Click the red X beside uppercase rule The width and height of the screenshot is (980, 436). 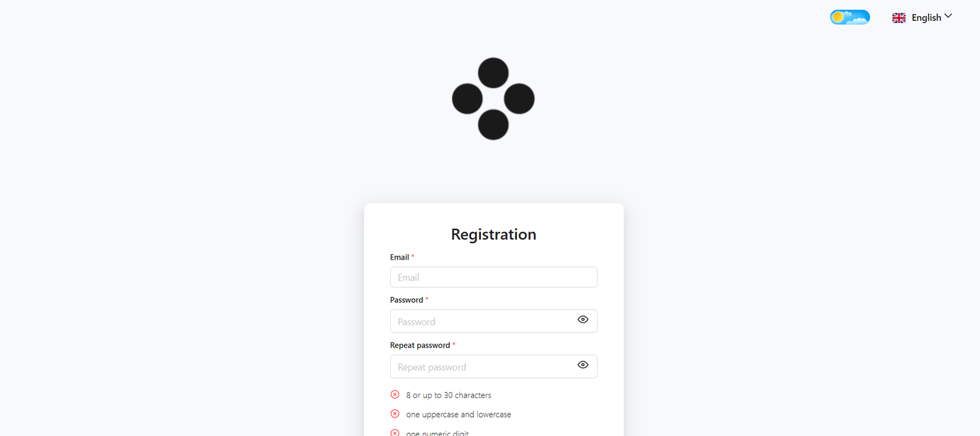395,414
